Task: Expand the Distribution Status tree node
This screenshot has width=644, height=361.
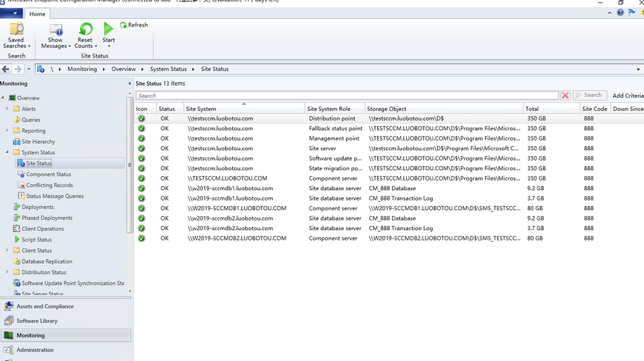Action: pyautogui.click(x=7, y=272)
